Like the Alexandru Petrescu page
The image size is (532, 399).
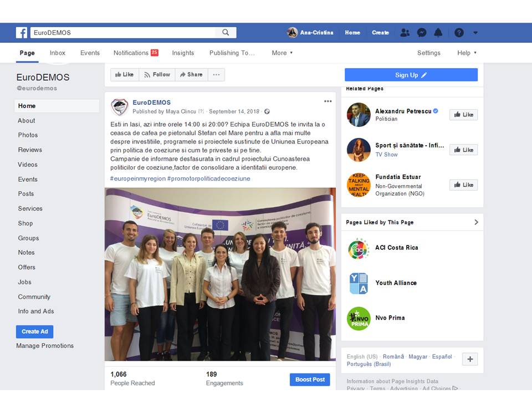click(463, 115)
